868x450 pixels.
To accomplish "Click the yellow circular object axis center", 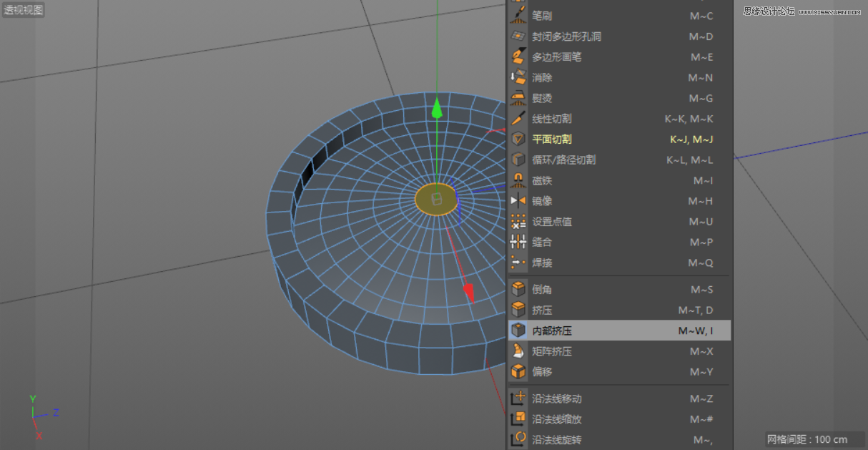I will click(x=437, y=200).
